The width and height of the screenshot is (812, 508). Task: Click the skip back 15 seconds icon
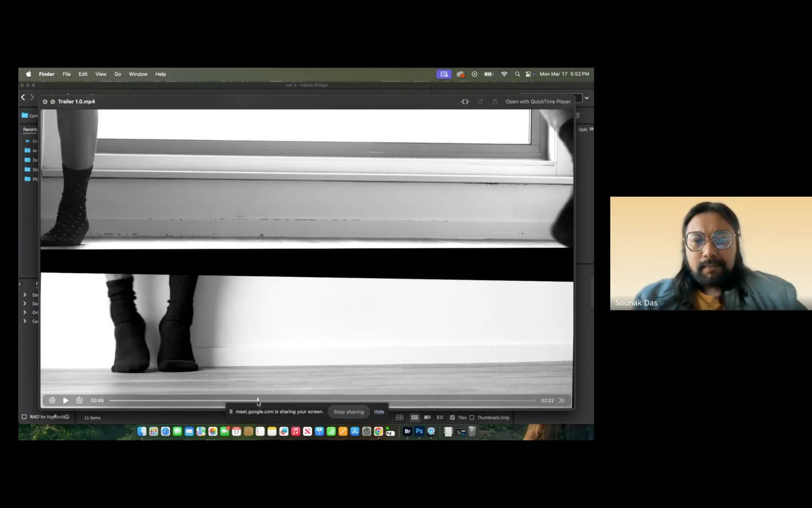52,400
